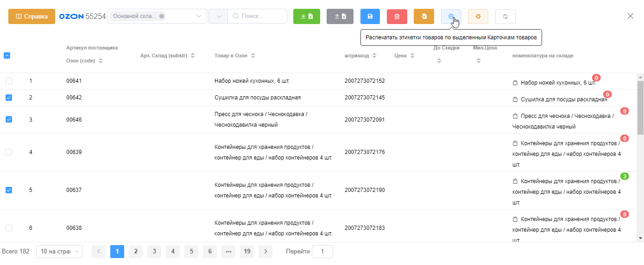Open the Справка help button

coord(32,16)
